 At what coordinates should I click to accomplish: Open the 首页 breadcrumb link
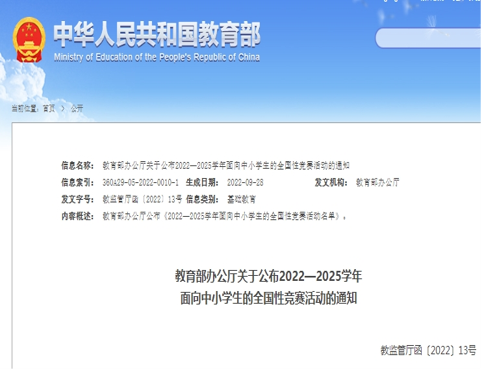coord(49,108)
